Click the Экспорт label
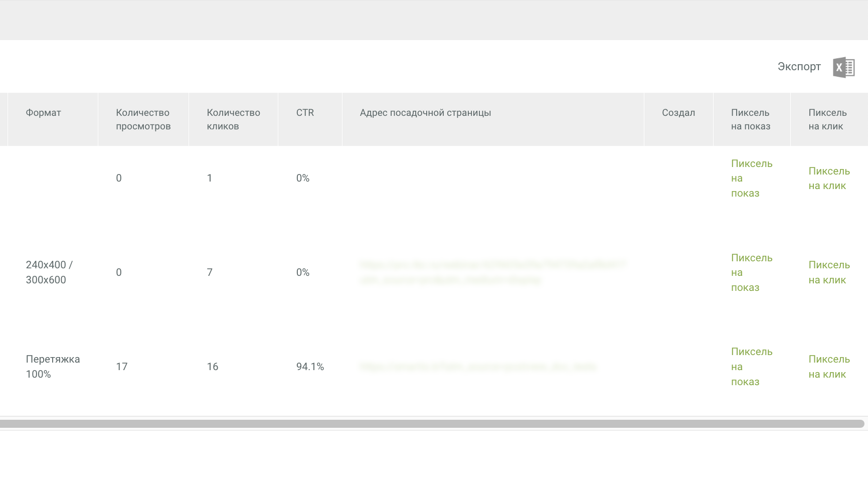Screen dimensions: 868x497 pyautogui.click(x=799, y=67)
